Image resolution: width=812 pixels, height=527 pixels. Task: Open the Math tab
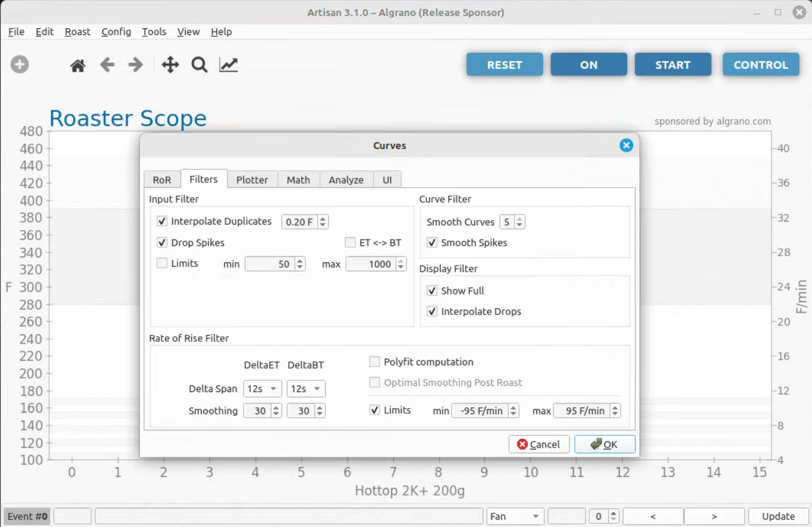point(298,180)
